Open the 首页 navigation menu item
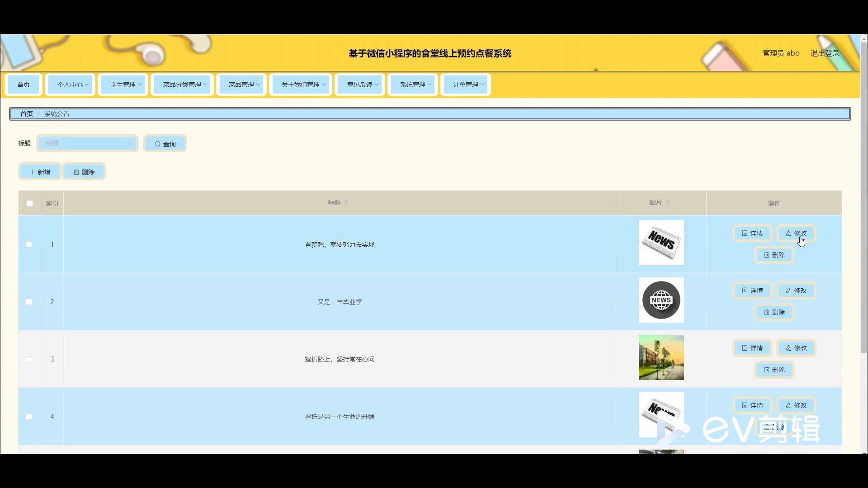868x488 pixels. click(x=24, y=84)
